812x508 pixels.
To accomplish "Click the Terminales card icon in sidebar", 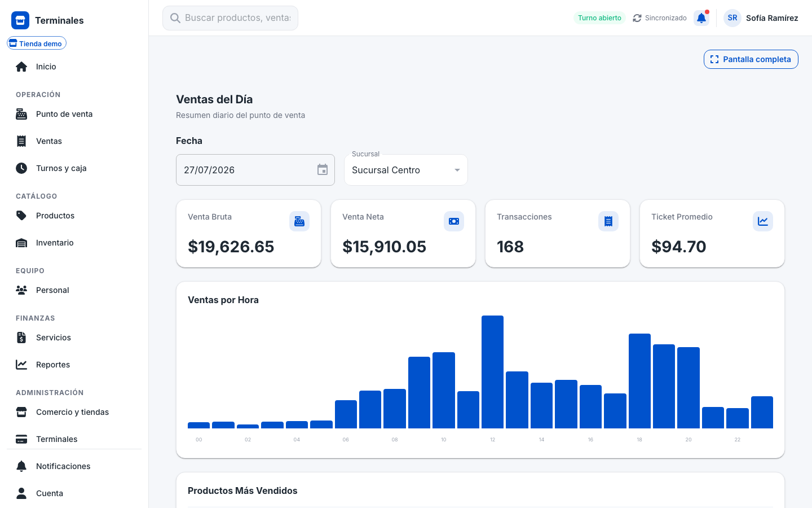I will coord(21,439).
